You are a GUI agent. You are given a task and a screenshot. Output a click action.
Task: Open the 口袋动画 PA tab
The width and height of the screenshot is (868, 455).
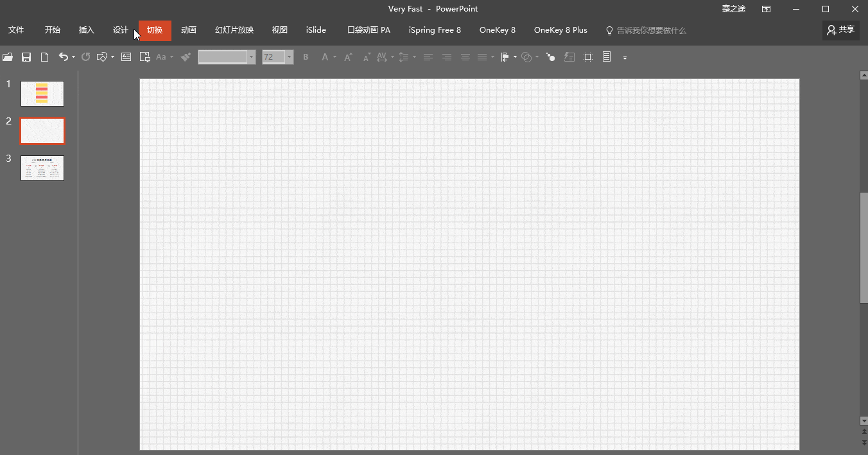click(369, 30)
